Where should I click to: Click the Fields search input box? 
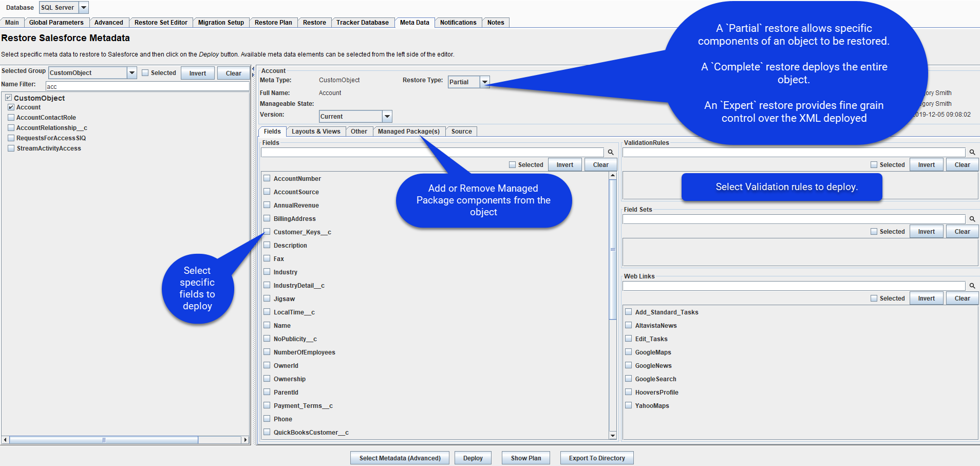click(432, 152)
